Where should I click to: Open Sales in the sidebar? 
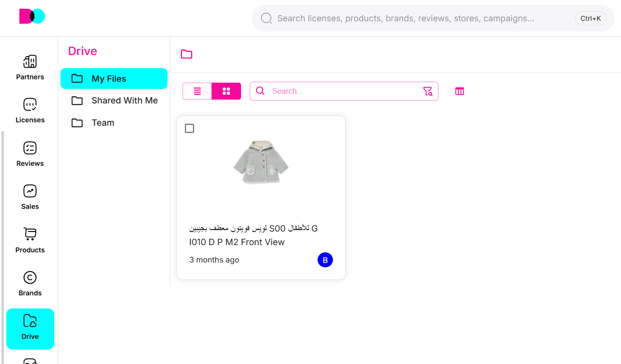point(30,197)
